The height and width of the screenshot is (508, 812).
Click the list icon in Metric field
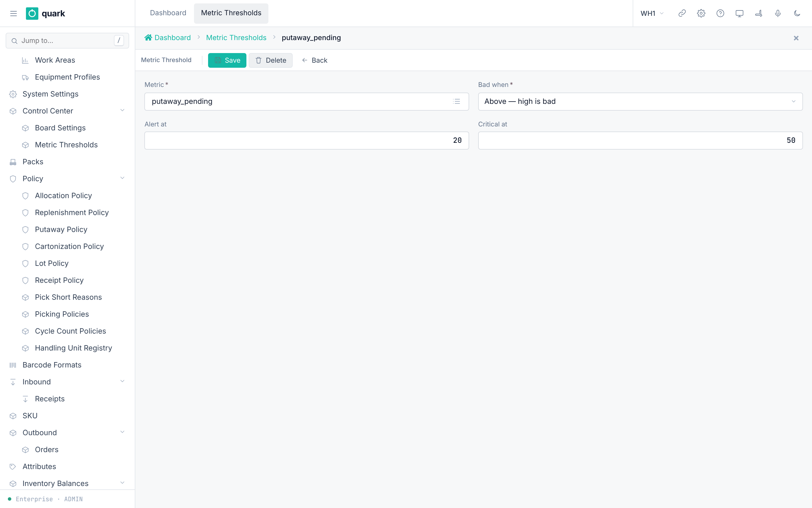click(456, 102)
